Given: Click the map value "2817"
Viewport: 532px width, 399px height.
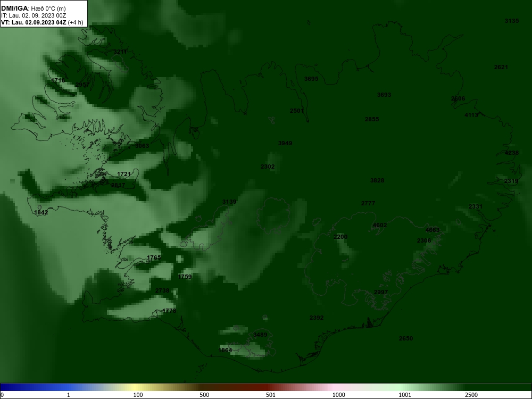Looking at the screenshot, I should tap(118, 185).
